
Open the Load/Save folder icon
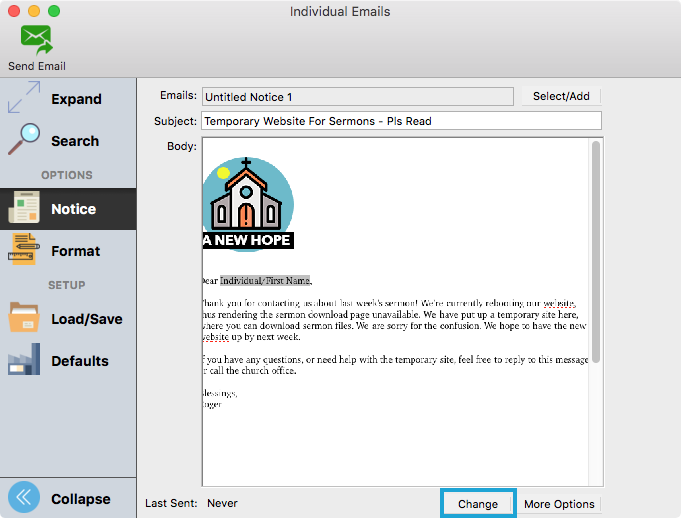pyautogui.click(x=23, y=319)
